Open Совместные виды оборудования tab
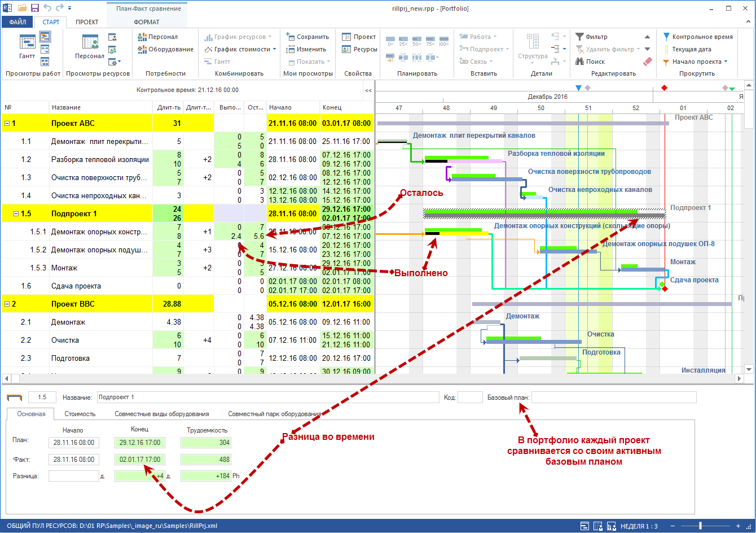756x533 pixels. 162,414
